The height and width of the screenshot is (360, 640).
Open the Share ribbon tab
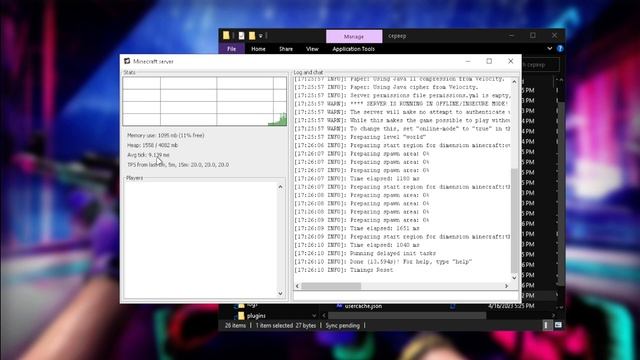[286, 49]
